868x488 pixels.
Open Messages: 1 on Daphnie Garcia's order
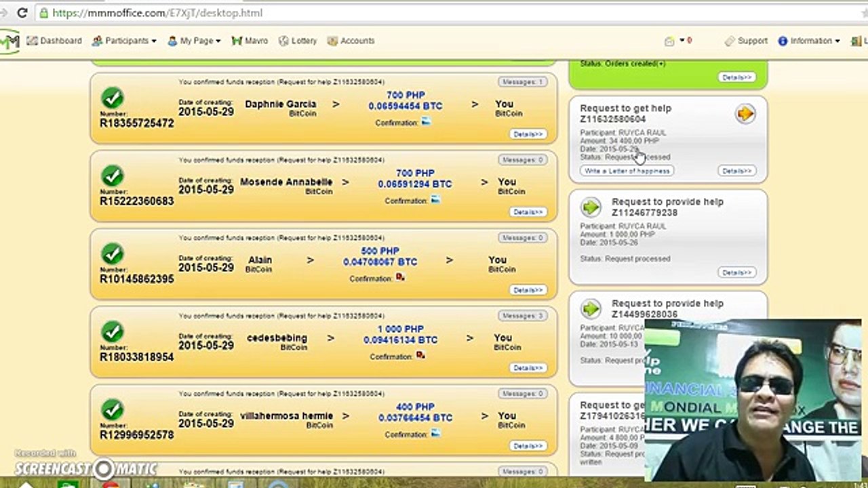(522, 82)
